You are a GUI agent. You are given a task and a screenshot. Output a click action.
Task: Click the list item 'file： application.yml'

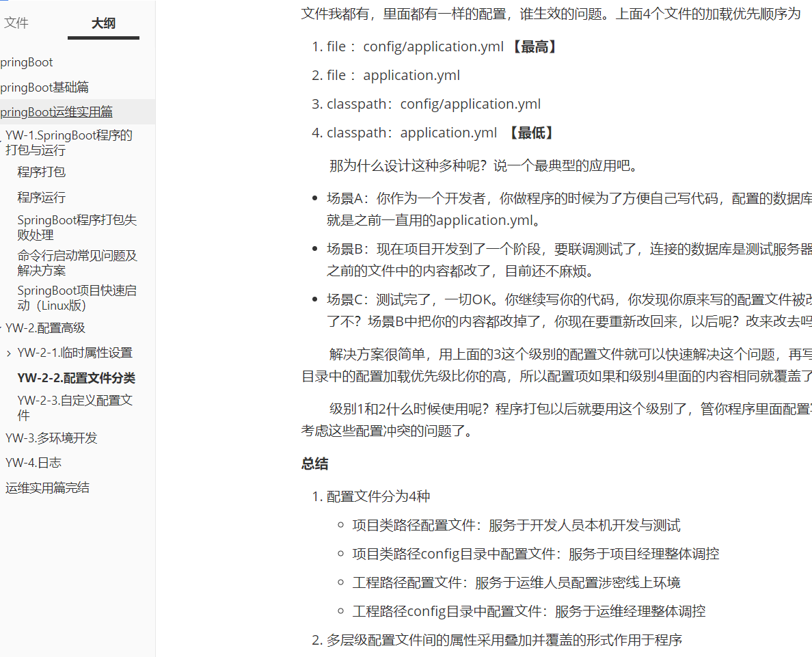coord(393,75)
